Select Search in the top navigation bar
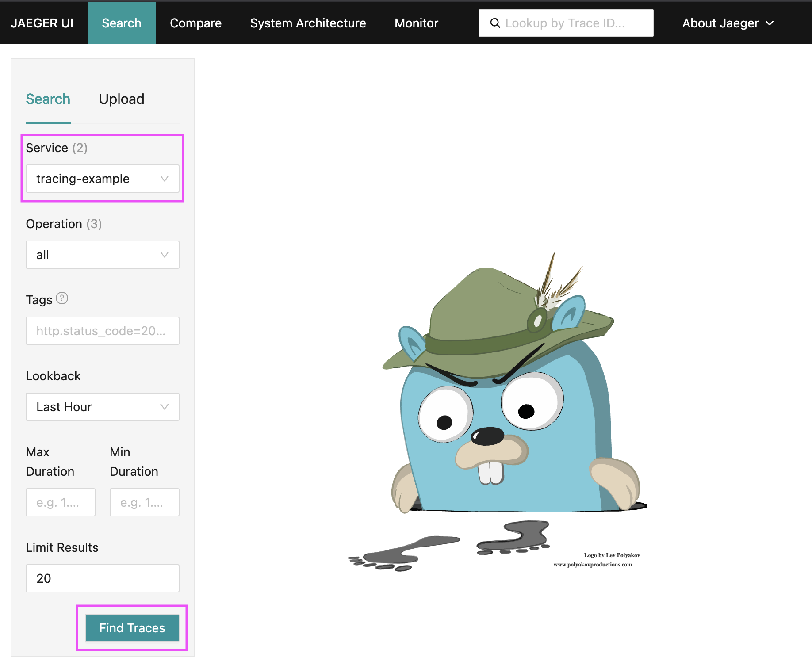 122,23
